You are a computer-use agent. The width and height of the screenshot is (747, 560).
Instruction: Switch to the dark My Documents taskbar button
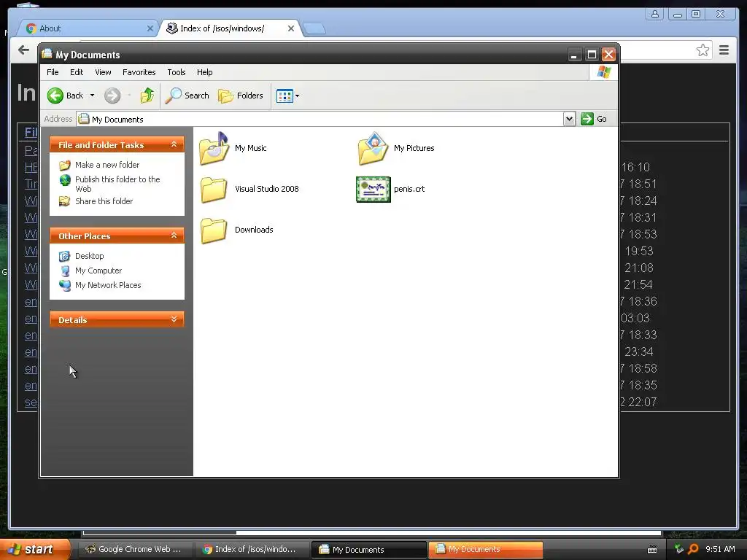tap(368, 550)
